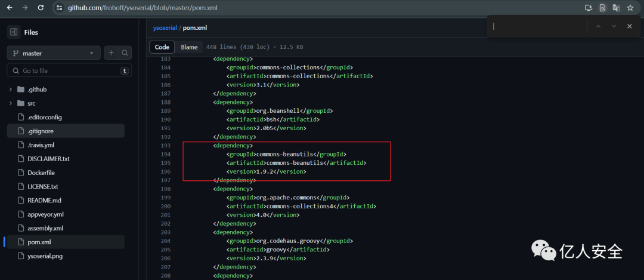Go to next find result arrow
The height and width of the screenshot is (280, 644).
[614, 26]
